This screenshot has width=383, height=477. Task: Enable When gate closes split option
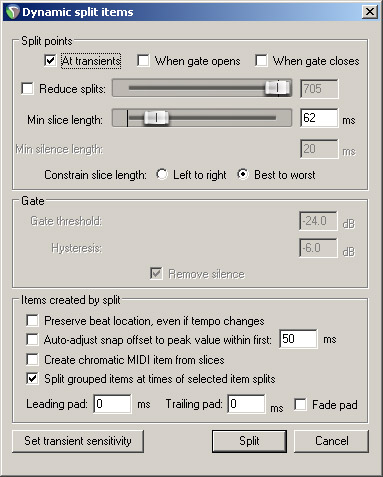click(261, 61)
